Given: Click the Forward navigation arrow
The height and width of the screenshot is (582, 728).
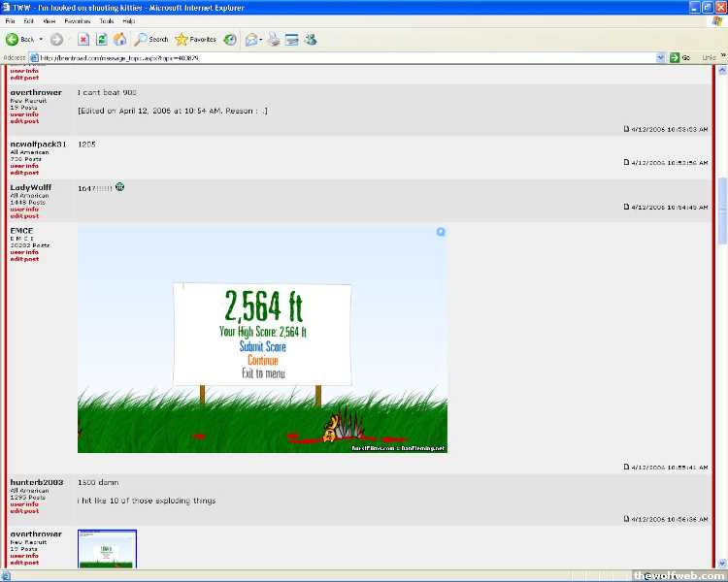Looking at the screenshot, I should (56, 40).
